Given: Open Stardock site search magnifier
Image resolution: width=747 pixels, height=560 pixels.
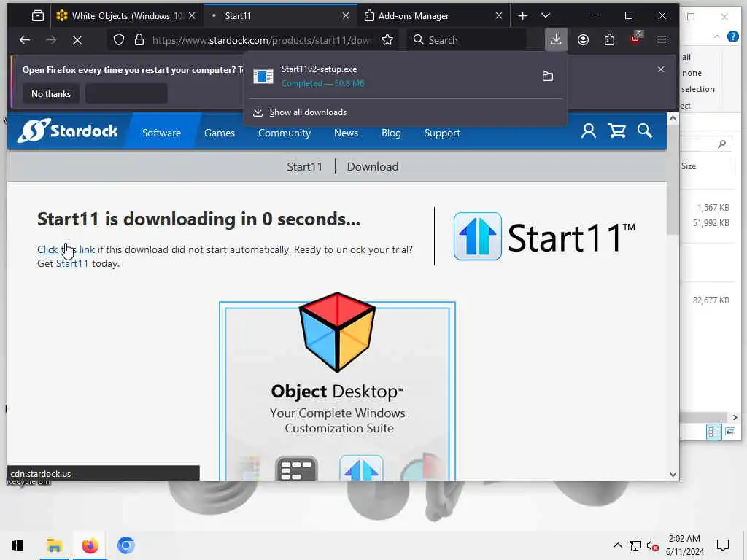Looking at the screenshot, I should click(x=645, y=131).
